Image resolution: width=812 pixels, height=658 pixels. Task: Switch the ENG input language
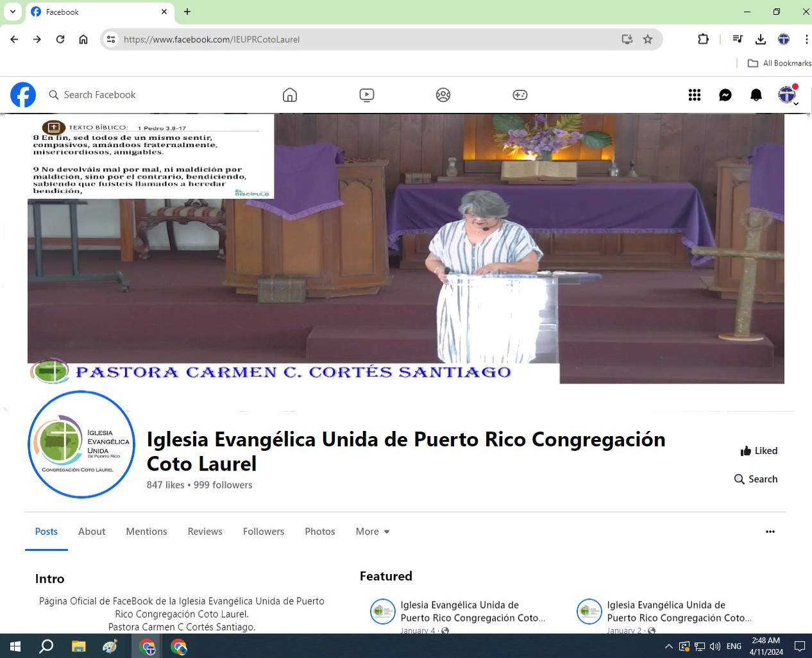point(734,646)
